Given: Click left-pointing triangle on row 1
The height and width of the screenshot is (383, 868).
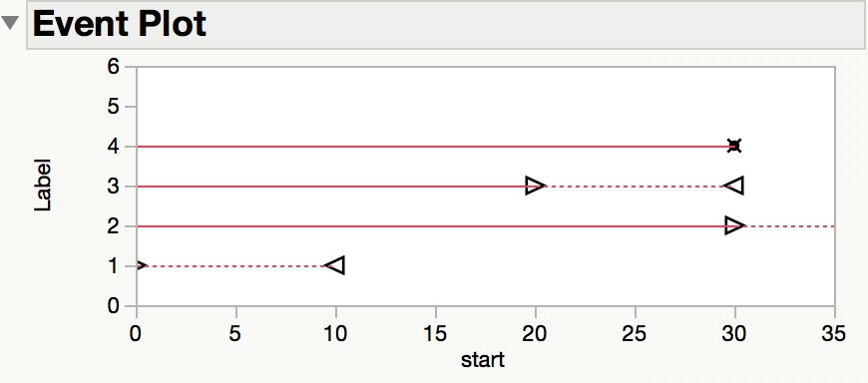Looking at the screenshot, I should point(335,265).
